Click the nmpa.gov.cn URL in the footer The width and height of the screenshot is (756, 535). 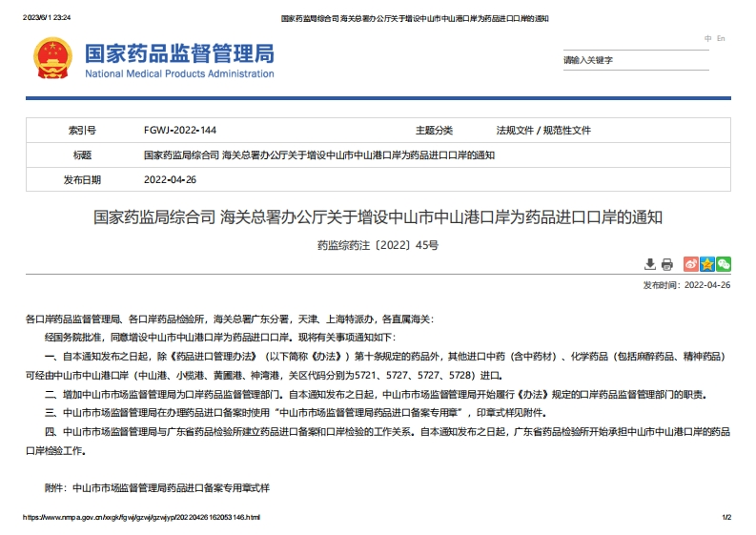[x=139, y=517]
